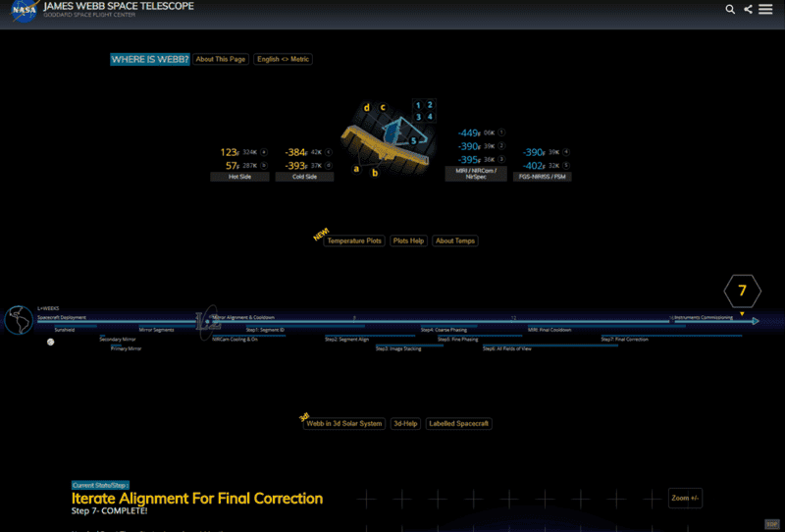Click Sunshield timeline entry

pyautogui.click(x=65, y=330)
